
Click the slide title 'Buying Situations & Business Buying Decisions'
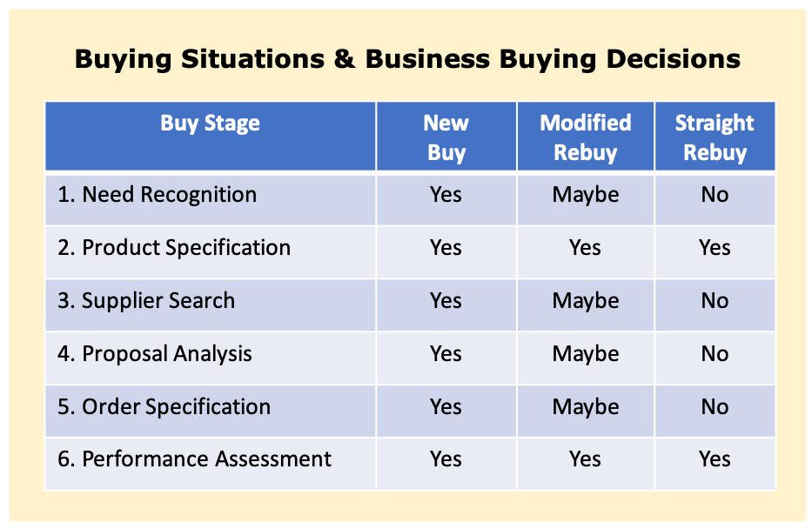tap(407, 59)
